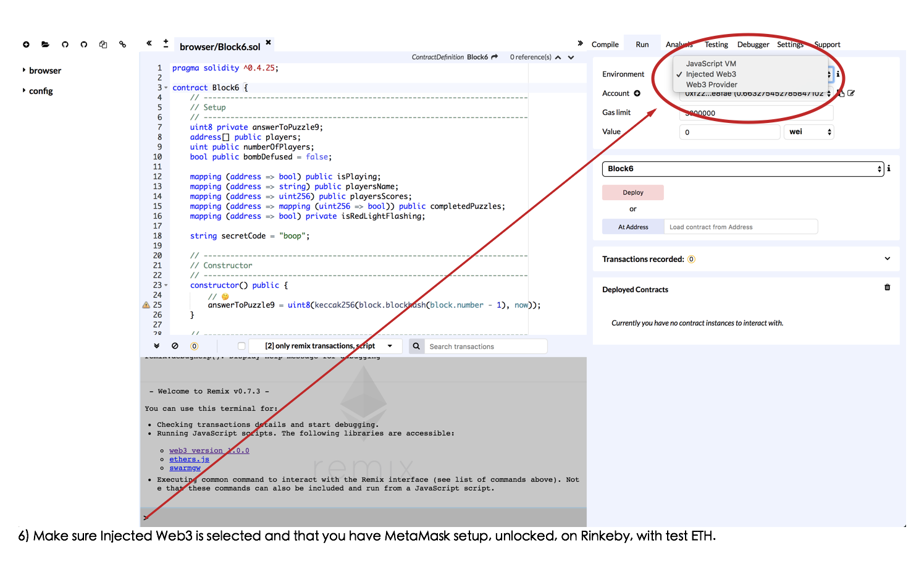Switch to the Testing tab

(x=716, y=44)
